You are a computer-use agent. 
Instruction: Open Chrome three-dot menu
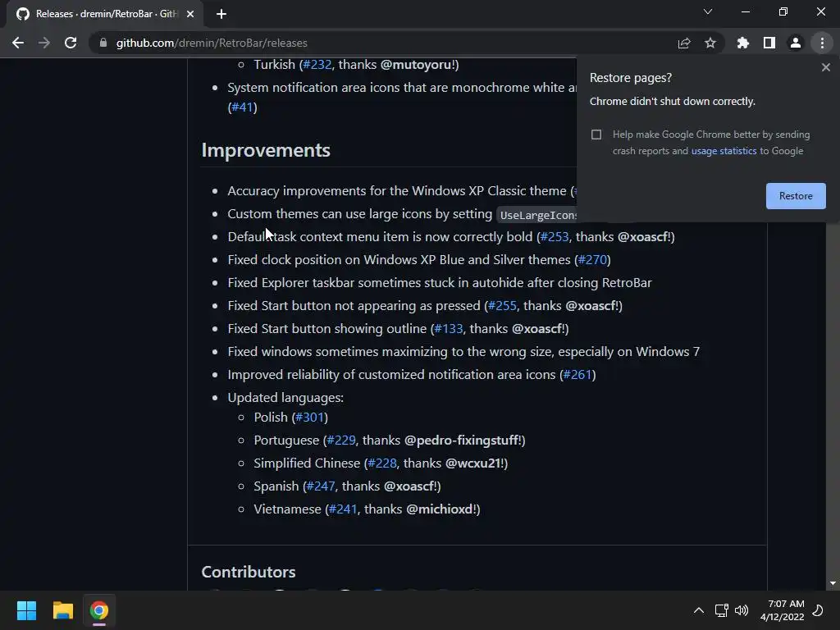[x=822, y=43]
